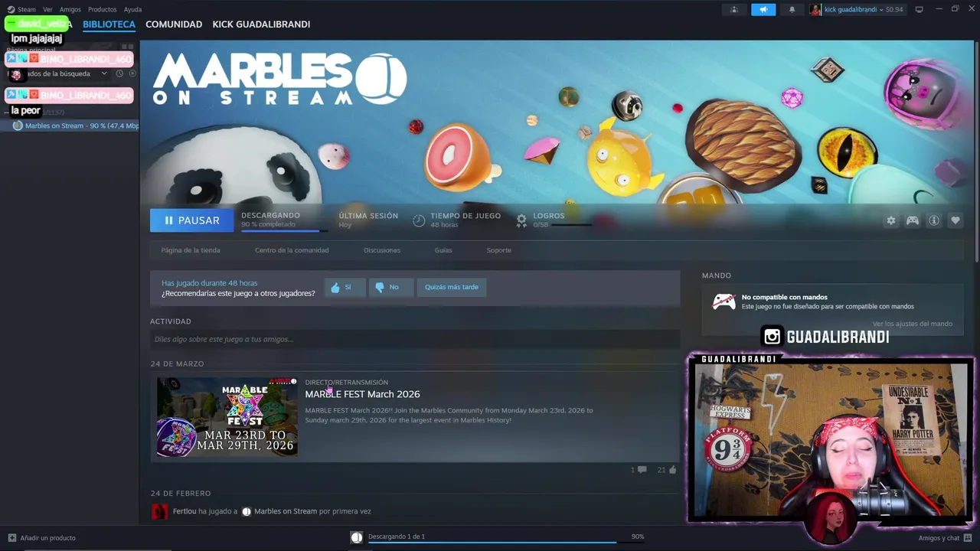Open Ver los ajustes del mando link
Viewport: 980px width, 551px height.
pyautogui.click(x=913, y=324)
